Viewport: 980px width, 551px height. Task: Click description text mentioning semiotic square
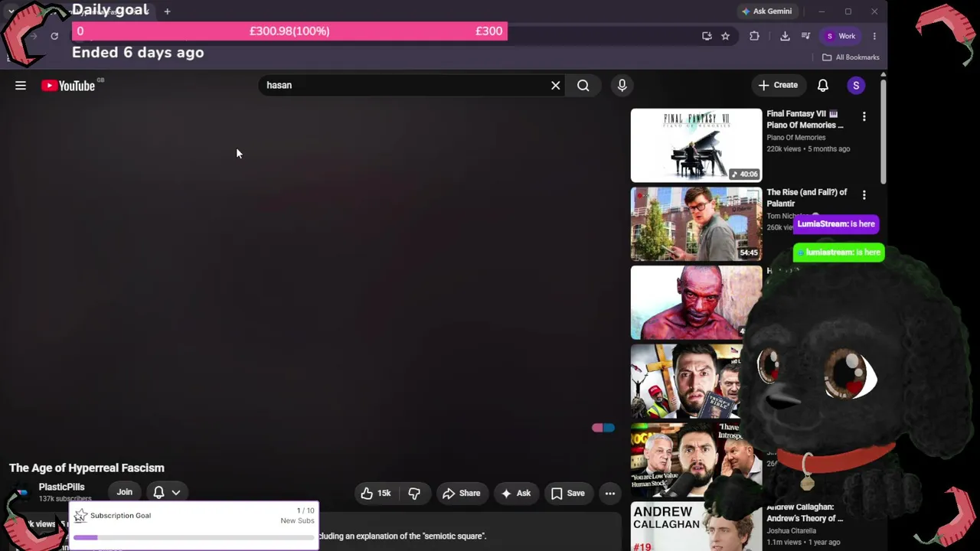click(x=403, y=536)
